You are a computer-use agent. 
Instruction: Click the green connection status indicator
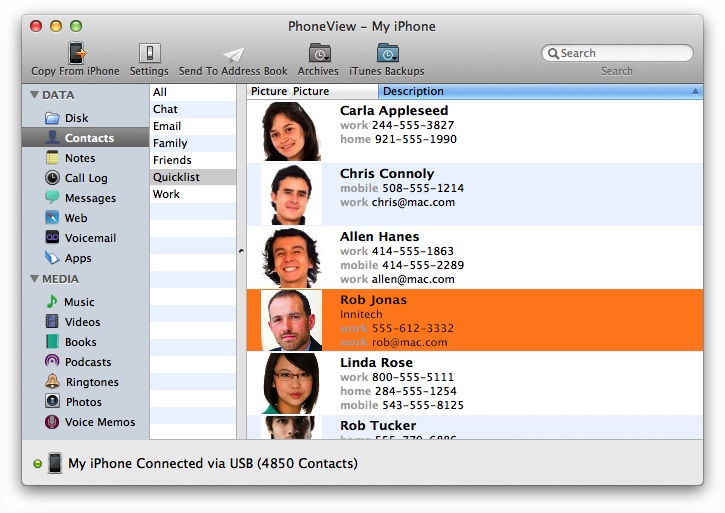click(37, 464)
